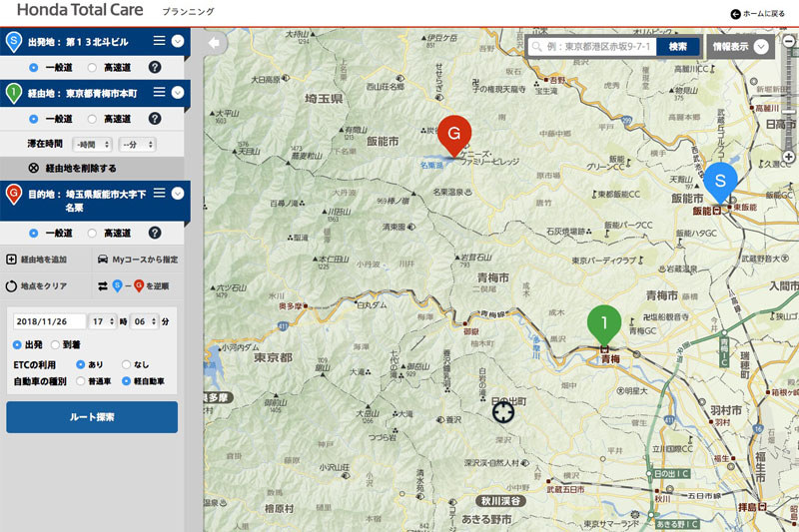799x532 pixels.
Task: Click 経由地を削除する text
Action: point(81,168)
